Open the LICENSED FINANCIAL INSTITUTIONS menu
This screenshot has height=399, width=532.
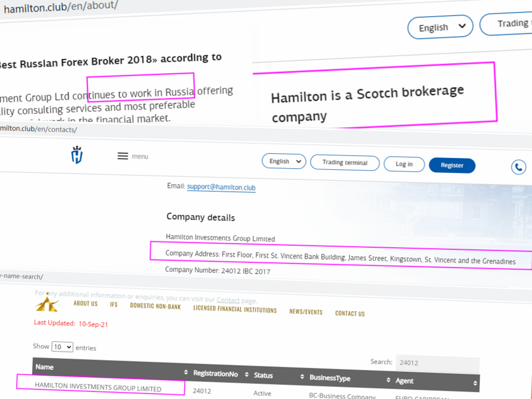(x=235, y=309)
